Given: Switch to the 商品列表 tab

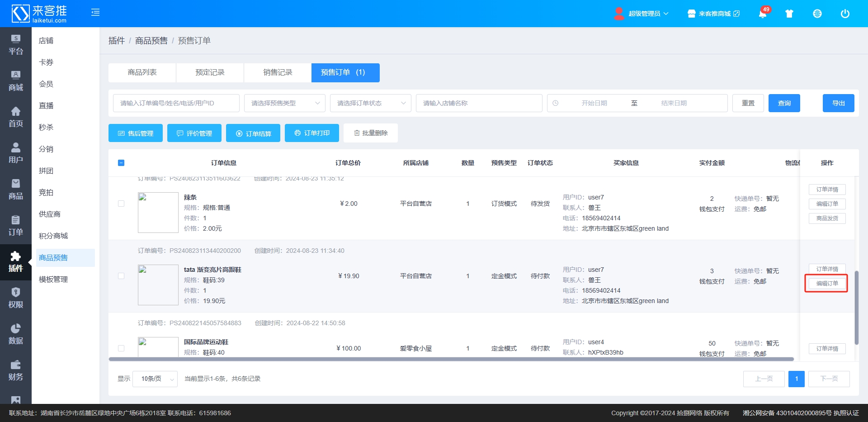Looking at the screenshot, I should pyautogui.click(x=142, y=72).
